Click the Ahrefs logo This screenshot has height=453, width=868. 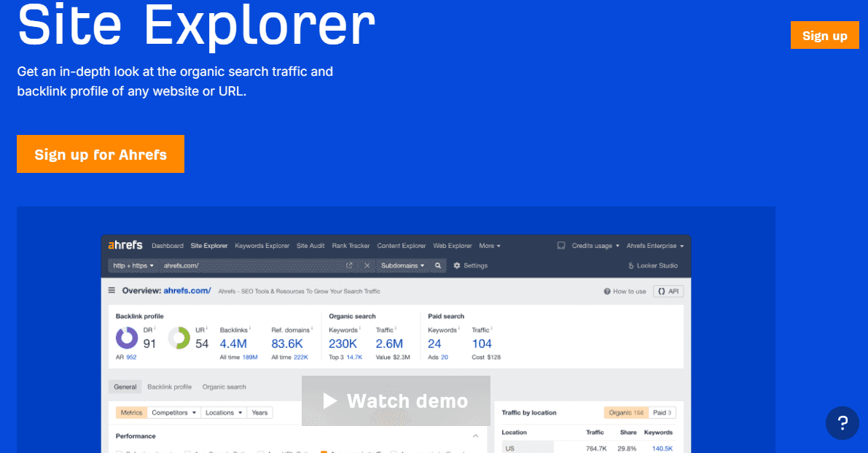tap(127, 244)
